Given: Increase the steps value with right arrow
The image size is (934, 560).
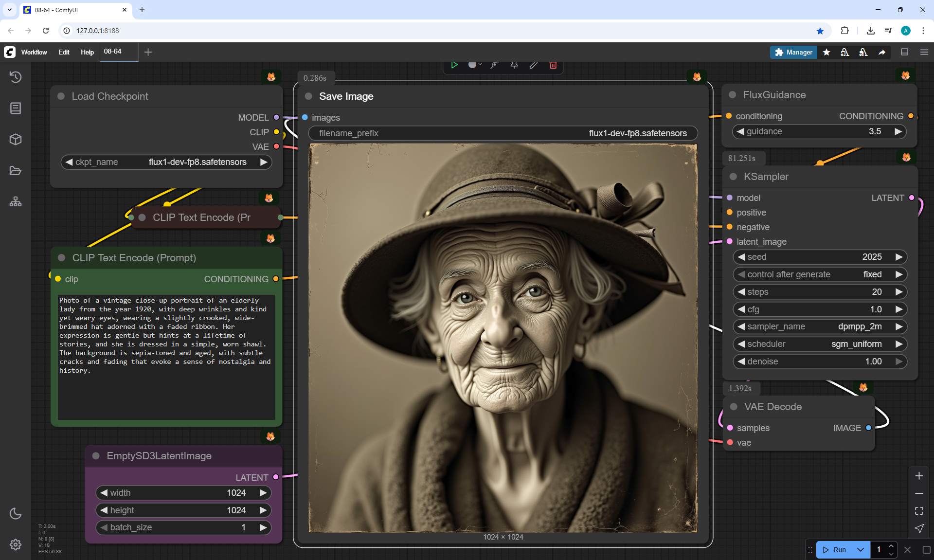Looking at the screenshot, I should click(898, 292).
